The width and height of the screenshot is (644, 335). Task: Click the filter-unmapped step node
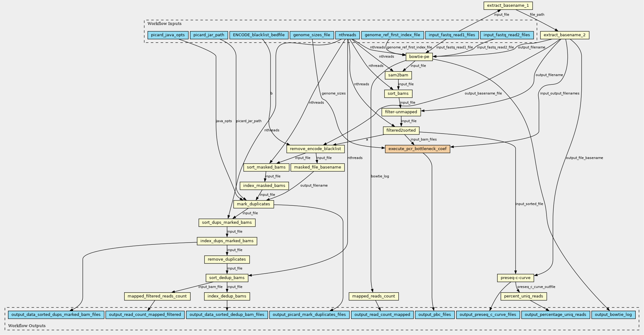pos(401,112)
